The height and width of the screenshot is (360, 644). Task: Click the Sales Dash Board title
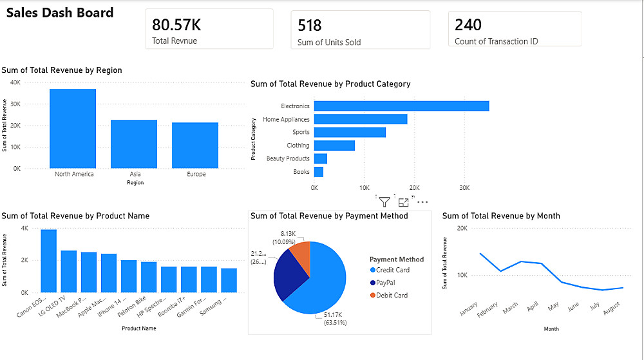coord(60,13)
